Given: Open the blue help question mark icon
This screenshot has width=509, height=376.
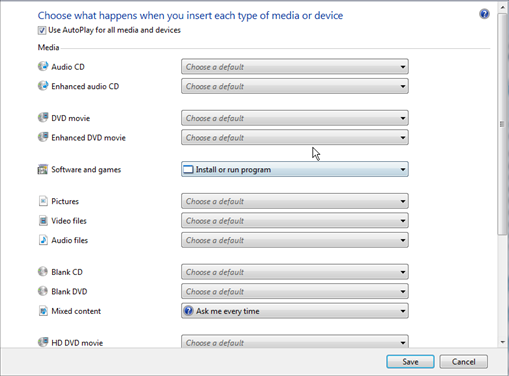Looking at the screenshot, I should 484,14.
